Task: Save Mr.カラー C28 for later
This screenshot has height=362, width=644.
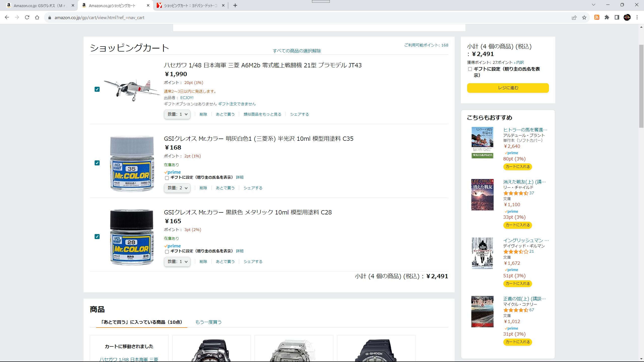Action: pos(225,261)
